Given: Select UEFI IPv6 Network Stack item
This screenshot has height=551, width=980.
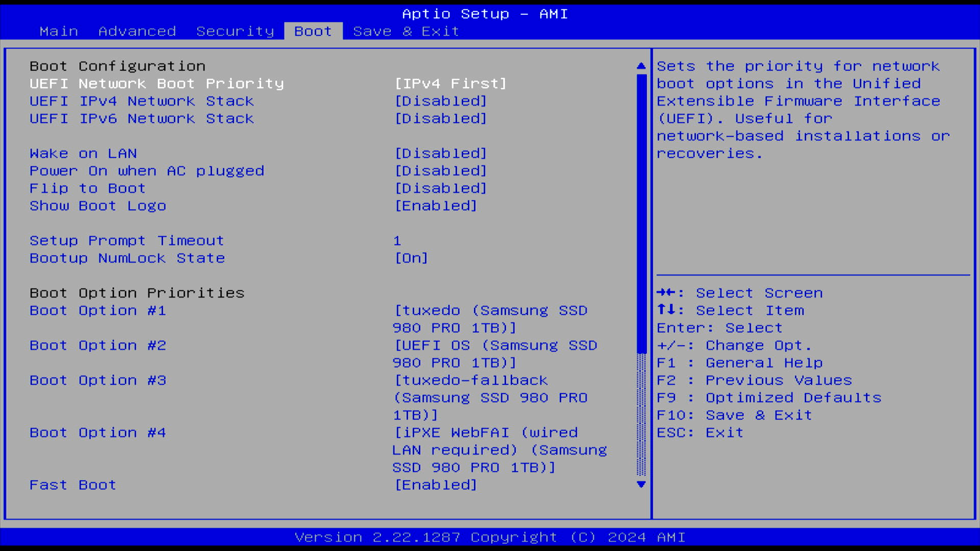Looking at the screenshot, I should [141, 118].
